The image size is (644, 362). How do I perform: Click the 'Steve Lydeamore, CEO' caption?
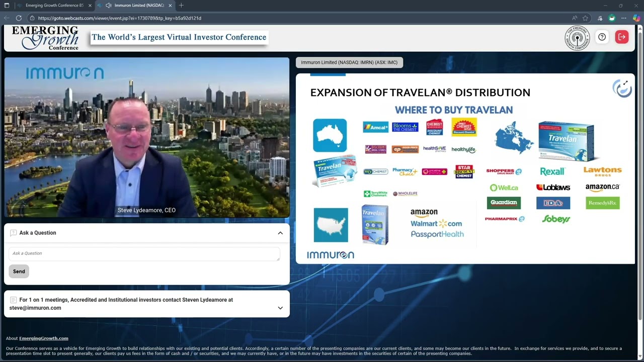tap(146, 210)
